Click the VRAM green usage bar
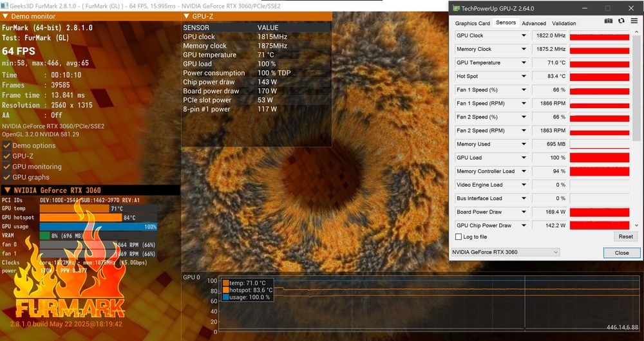 click(x=45, y=235)
